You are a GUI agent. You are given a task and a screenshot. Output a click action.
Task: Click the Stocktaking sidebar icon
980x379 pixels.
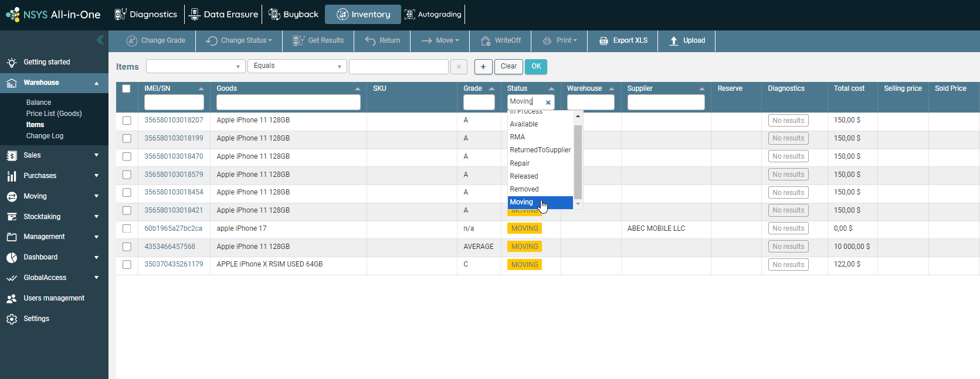click(11, 217)
